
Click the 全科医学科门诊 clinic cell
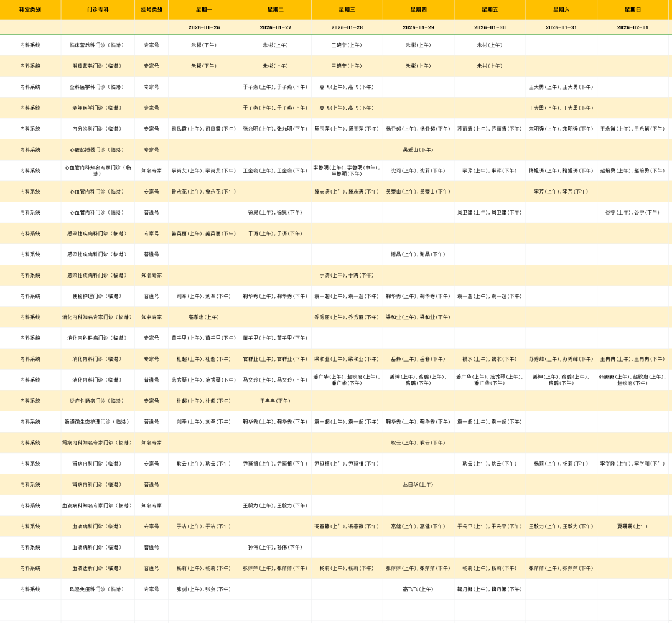click(98, 87)
